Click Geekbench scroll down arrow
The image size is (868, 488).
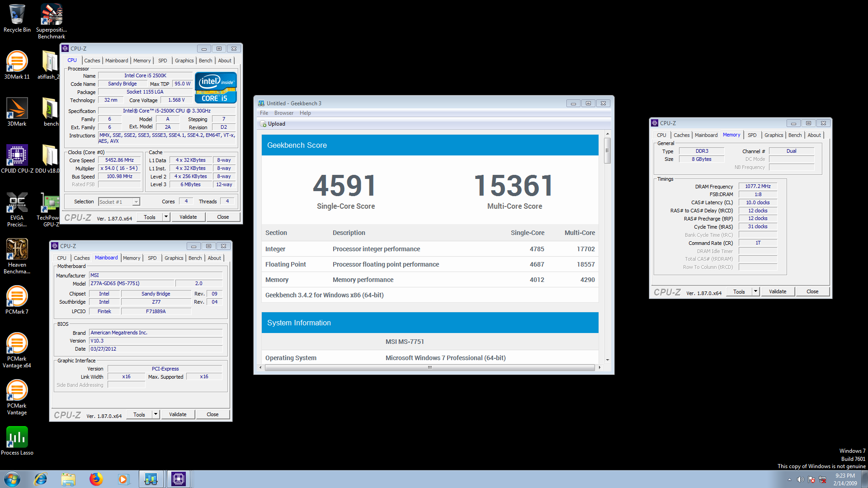click(x=607, y=360)
